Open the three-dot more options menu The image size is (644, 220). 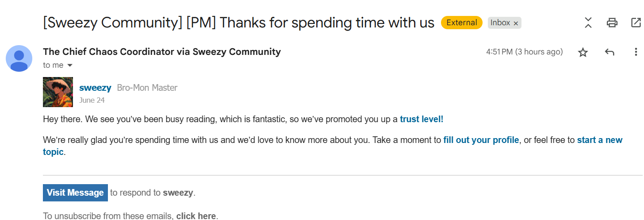[x=636, y=52]
